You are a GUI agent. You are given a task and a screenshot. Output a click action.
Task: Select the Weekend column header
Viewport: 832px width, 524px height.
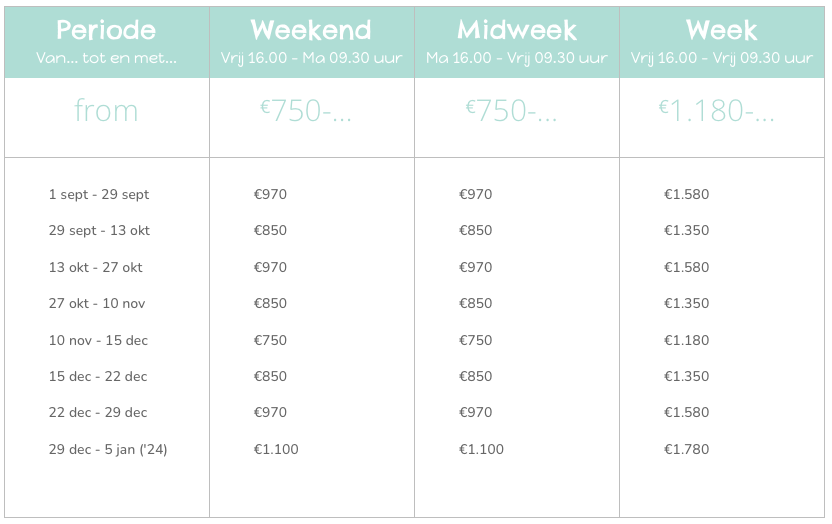(311, 42)
